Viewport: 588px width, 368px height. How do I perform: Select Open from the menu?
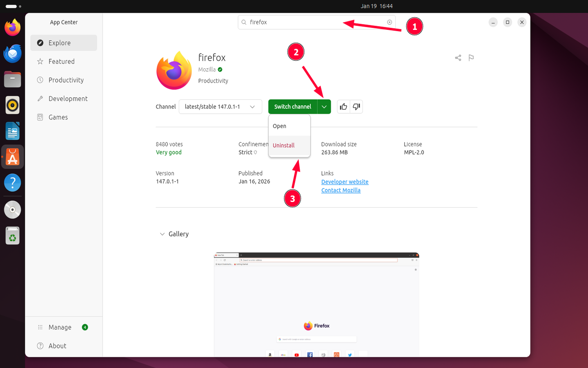[279, 126]
